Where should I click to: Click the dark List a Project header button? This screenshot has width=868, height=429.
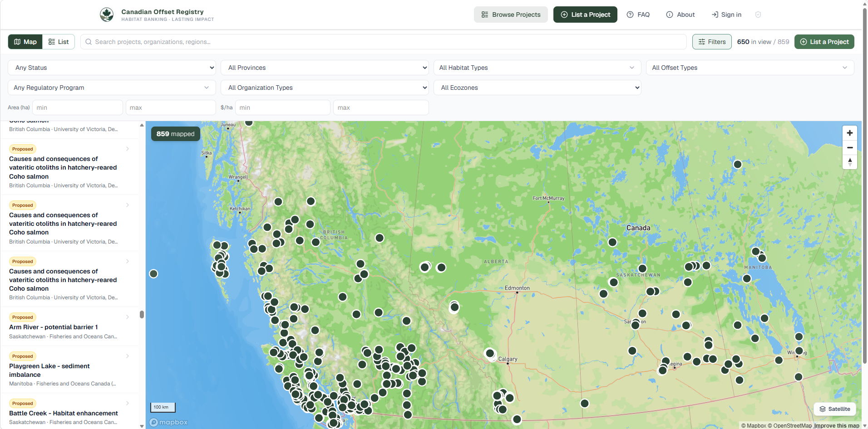coord(585,15)
